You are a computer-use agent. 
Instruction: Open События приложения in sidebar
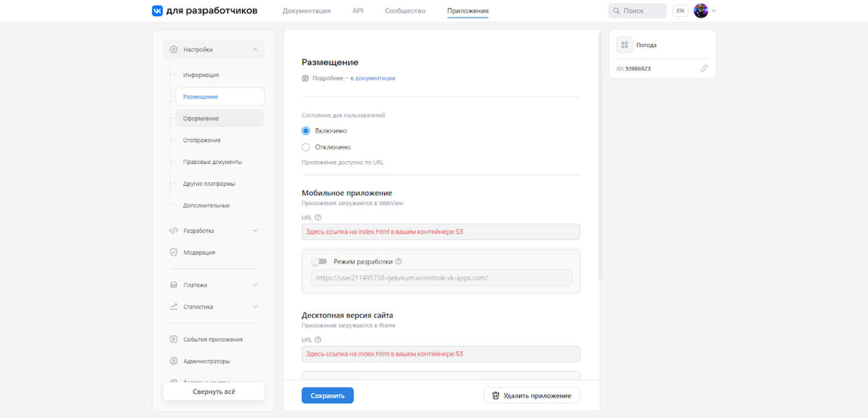click(x=212, y=339)
